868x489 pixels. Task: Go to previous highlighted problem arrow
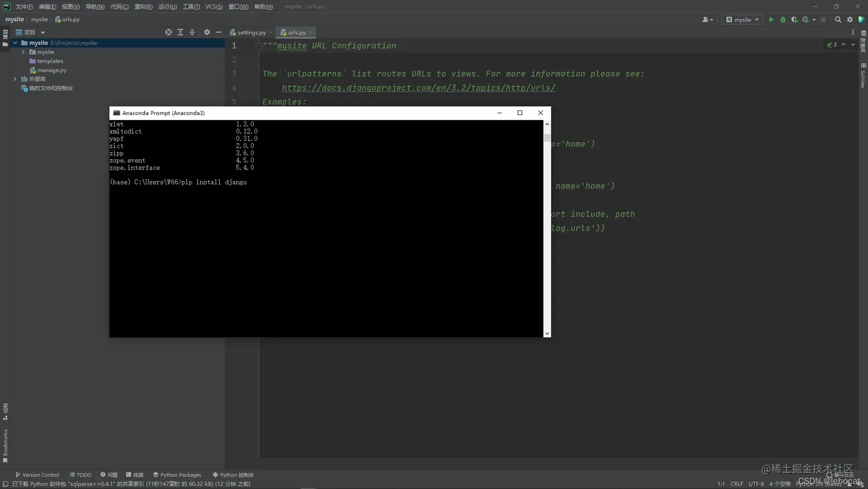click(844, 45)
